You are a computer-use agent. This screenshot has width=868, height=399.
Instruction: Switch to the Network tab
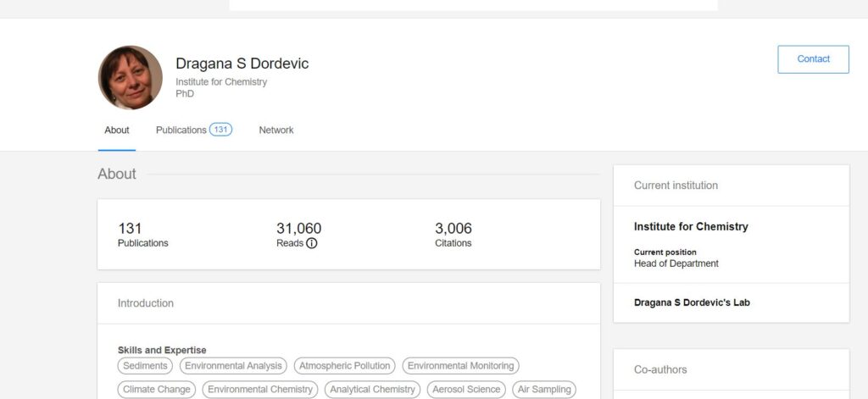click(276, 130)
